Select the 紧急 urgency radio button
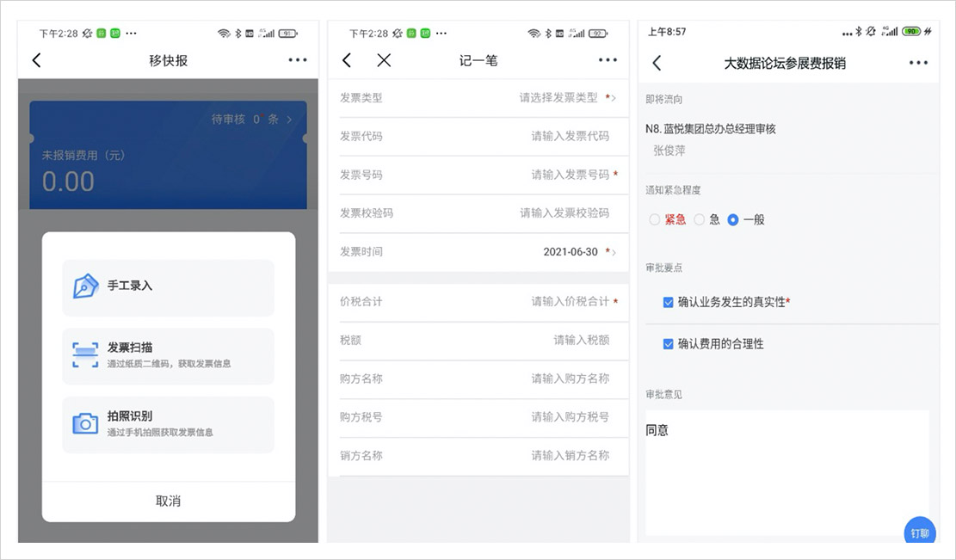This screenshot has height=560, width=956. [x=655, y=220]
